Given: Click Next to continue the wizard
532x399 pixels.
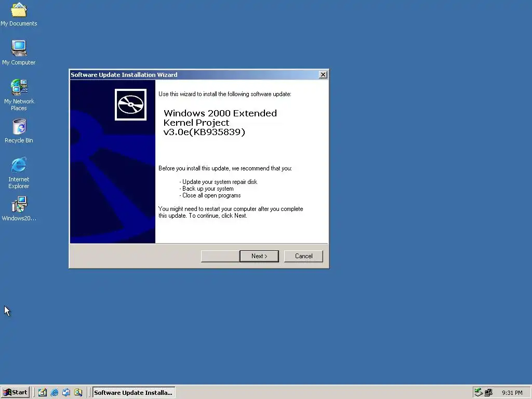Looking at the screenshot, I should (259, 256).
